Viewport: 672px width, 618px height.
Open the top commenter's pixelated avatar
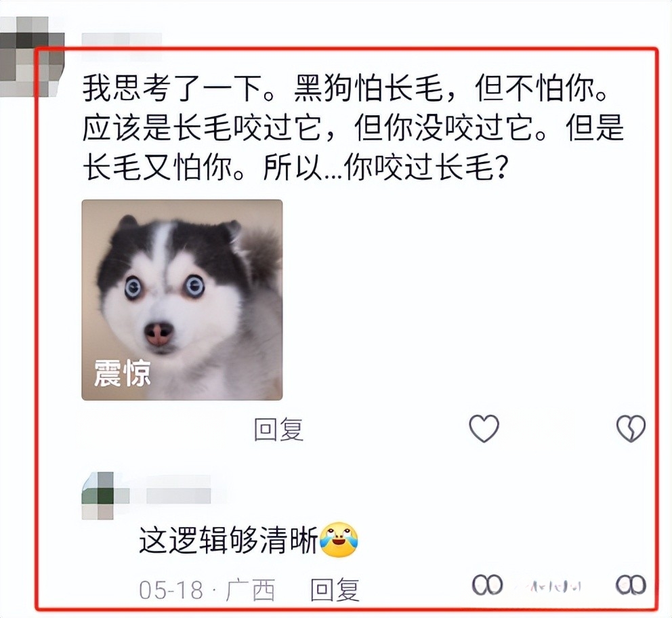[x=31, y=56]
